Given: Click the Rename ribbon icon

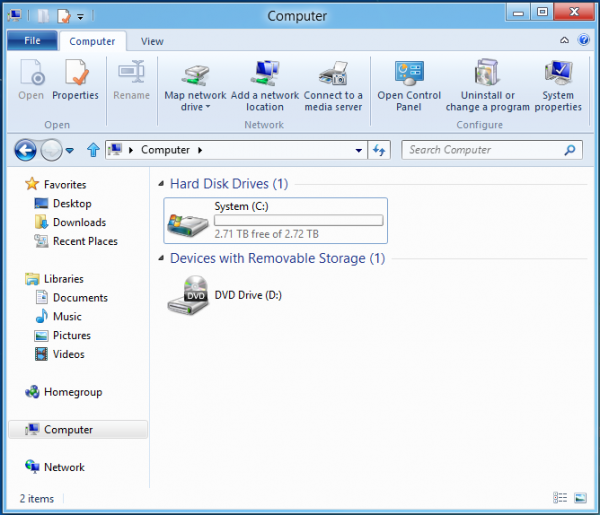Looking at the screenshot, I should (x=131, y=72).
